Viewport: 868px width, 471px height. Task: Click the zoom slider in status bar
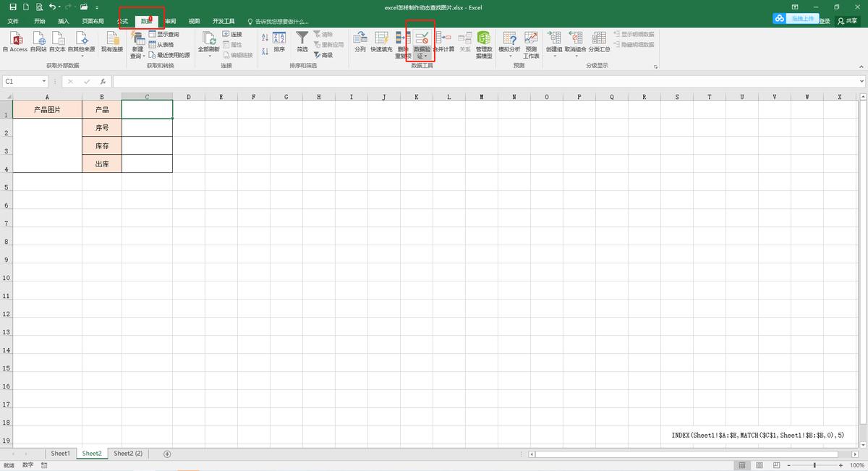pyautogui.click(x=814, y=465)
